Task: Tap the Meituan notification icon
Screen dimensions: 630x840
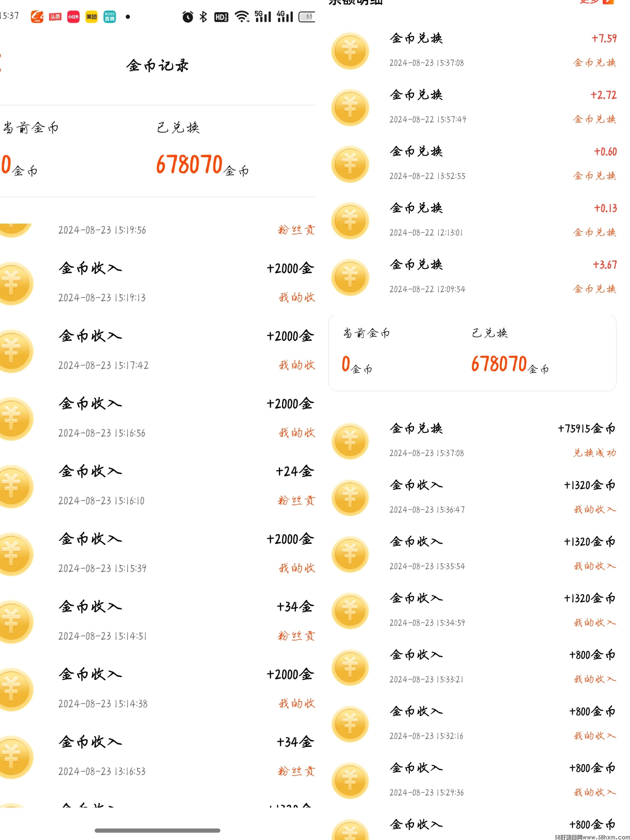Action: (91, 17)
